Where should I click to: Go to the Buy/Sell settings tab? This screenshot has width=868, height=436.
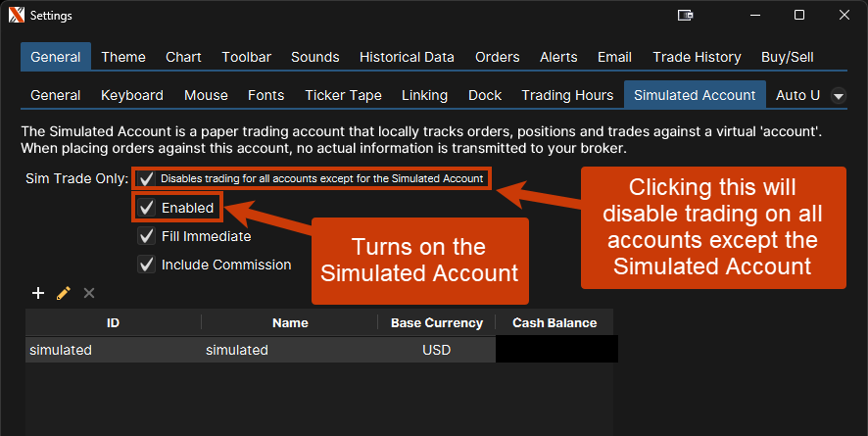click(x=788, y=57)
